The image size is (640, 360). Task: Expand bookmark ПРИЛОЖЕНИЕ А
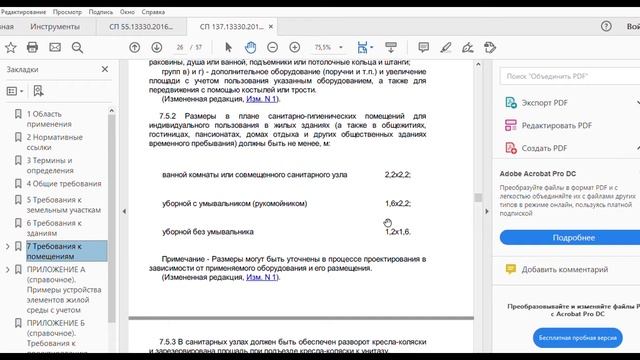click(7, 270)
